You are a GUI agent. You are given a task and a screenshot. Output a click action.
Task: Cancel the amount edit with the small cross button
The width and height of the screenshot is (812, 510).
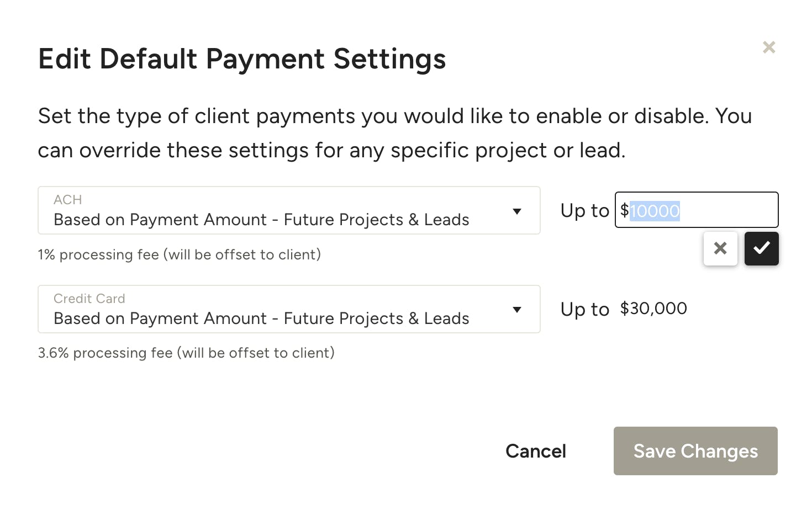(720, 248)
